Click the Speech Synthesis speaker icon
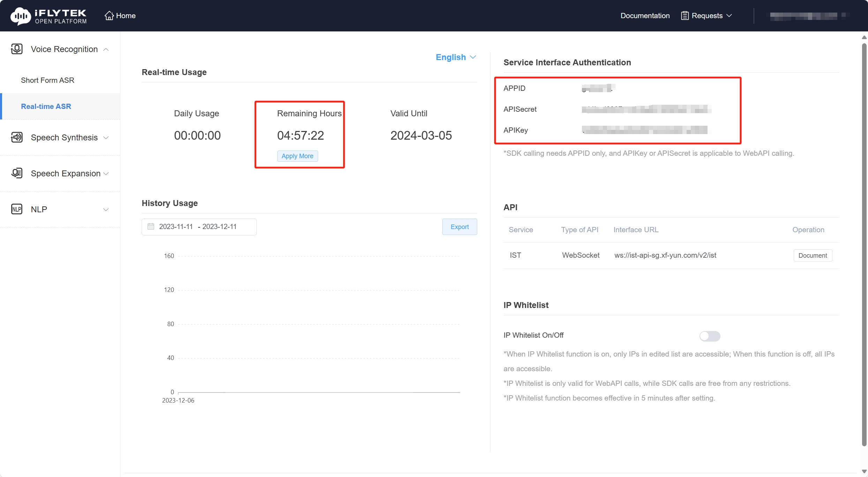This screenshot has height=477, width=868. pos(17,137)
